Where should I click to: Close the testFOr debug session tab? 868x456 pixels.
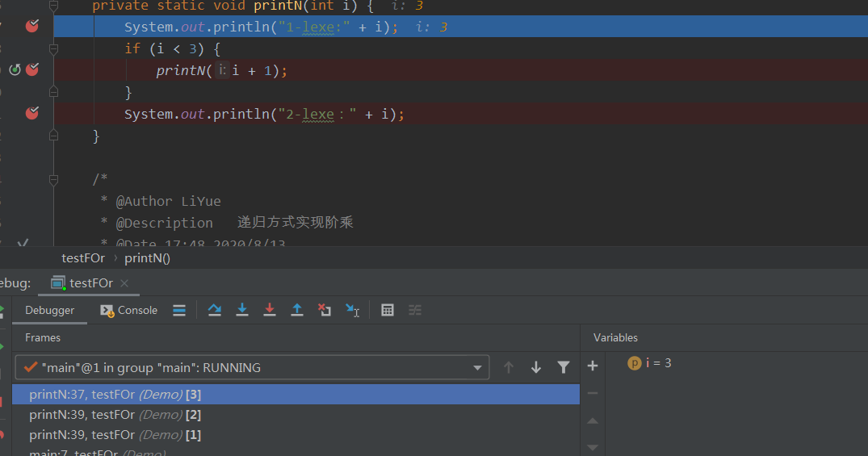[x=124, y=283]
